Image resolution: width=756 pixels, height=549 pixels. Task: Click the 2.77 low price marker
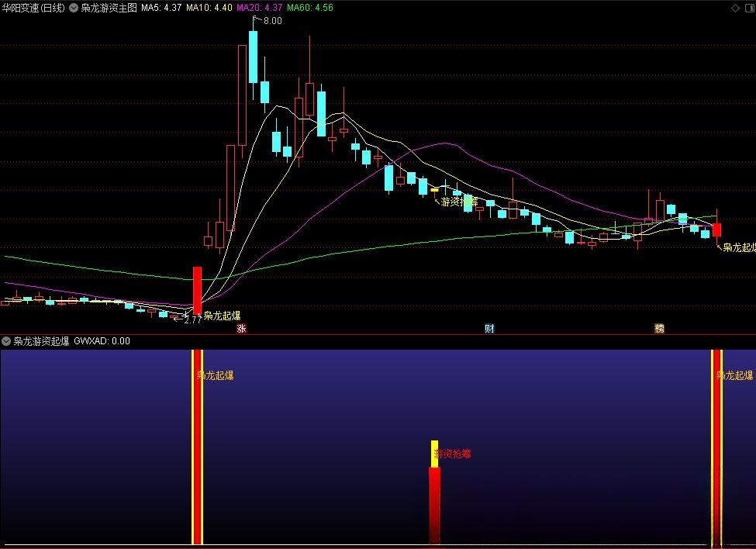tap(191, 318)
